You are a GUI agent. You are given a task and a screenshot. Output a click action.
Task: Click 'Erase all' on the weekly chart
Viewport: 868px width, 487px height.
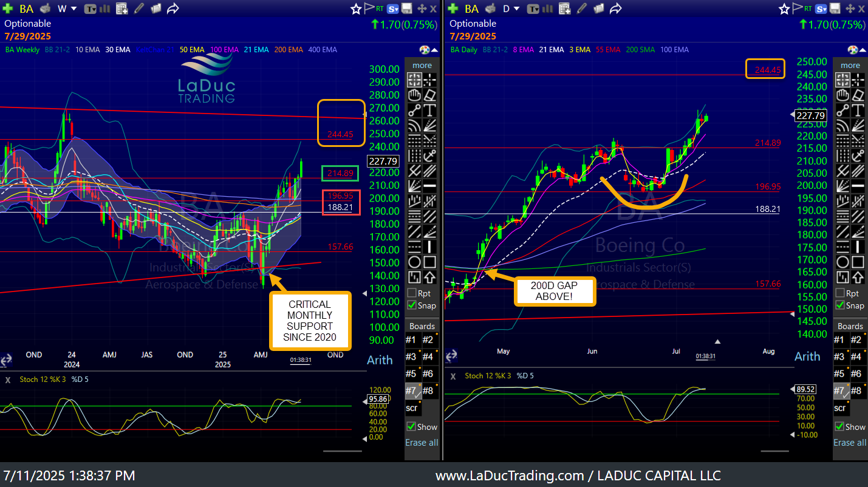pyautogui.click(x=422, y=442)
